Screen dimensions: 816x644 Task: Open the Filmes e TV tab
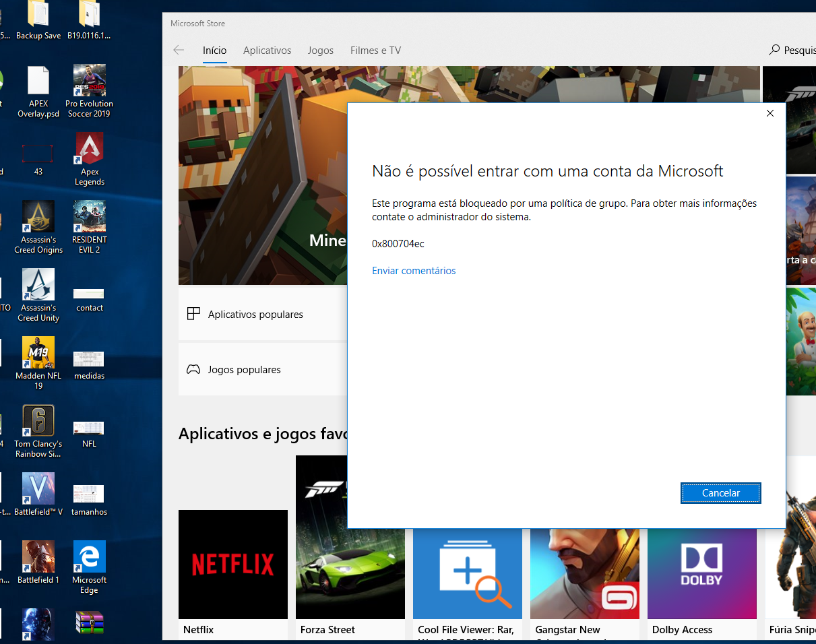coord(375,51)
